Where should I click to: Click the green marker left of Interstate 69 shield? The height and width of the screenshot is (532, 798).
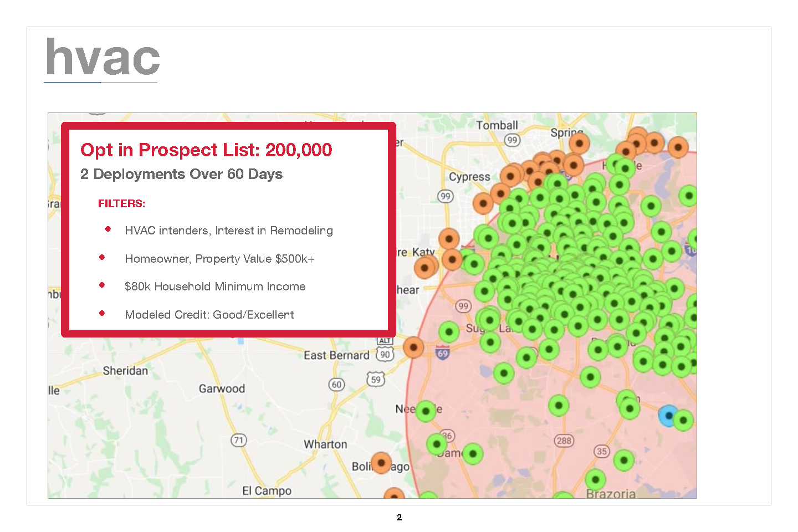point(449,332)
